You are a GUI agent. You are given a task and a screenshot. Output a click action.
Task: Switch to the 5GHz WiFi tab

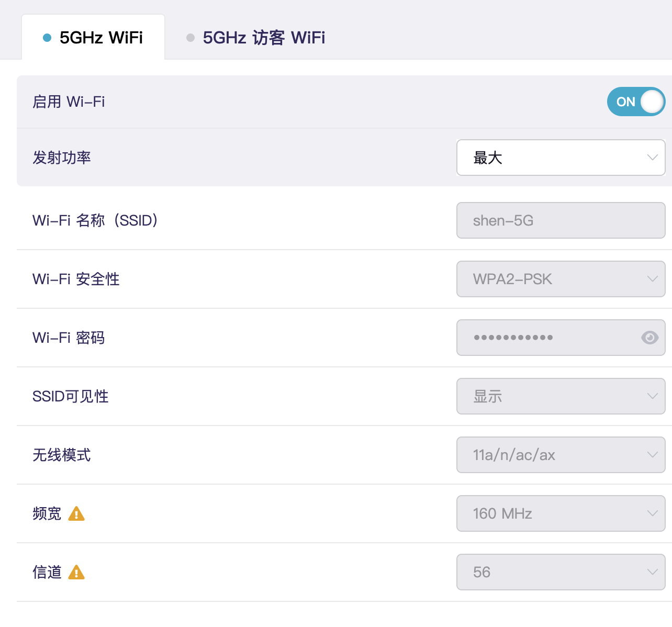(x=100, y=38)
